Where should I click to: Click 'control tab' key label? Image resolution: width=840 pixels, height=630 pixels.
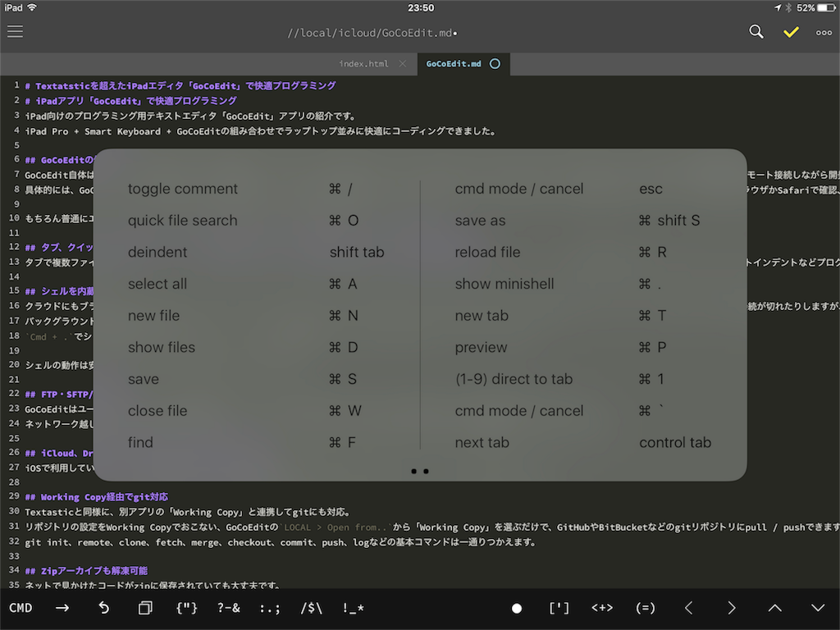[x=675, y=442]
